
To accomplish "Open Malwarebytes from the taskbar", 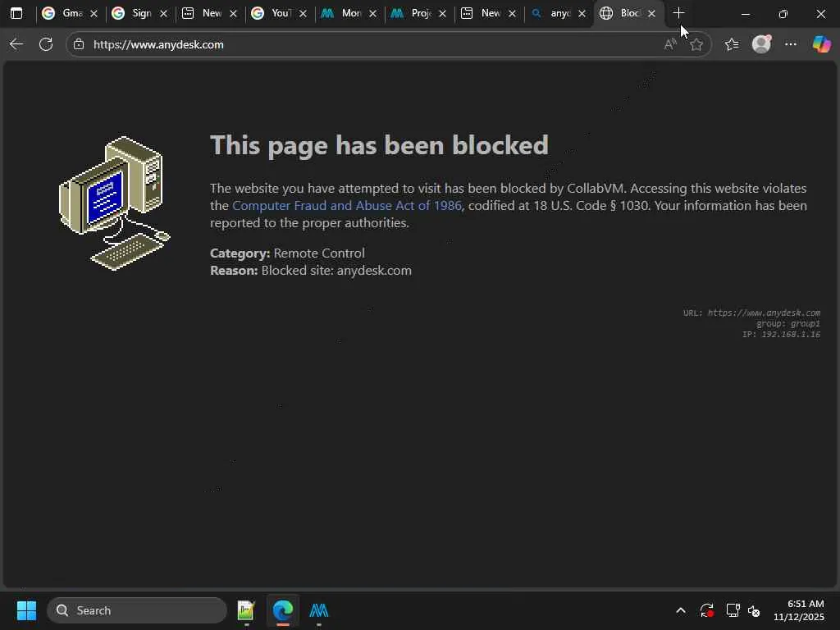I will [x=319, y=610].
